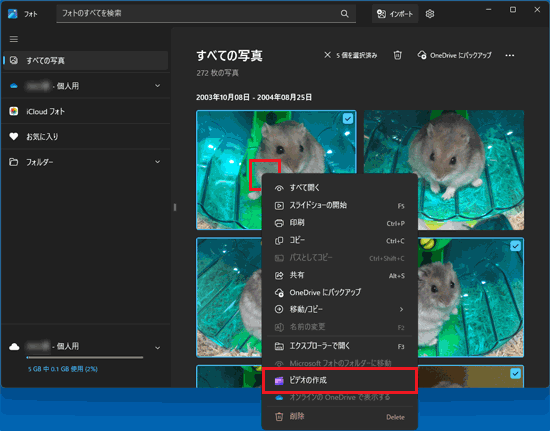550x431 pixels.
Task: Click the printer icon in the context menu
Action: coord(279,223)
